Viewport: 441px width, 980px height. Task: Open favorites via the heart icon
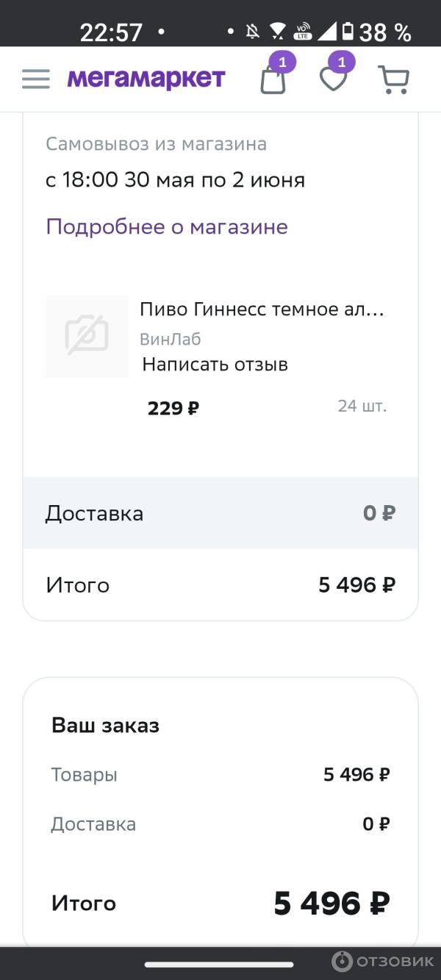pyautogui.click(x=333, y=79)
